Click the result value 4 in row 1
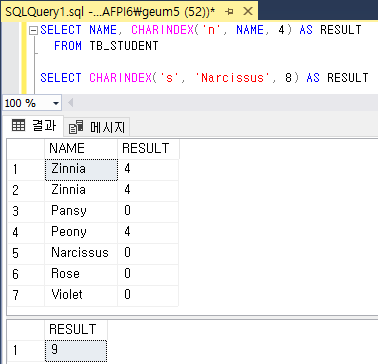Viewport: 378px width, 364px height. [x=148, y=170]
